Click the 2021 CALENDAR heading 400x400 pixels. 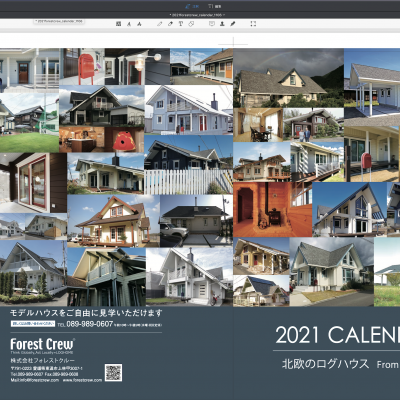pos(337,335)
